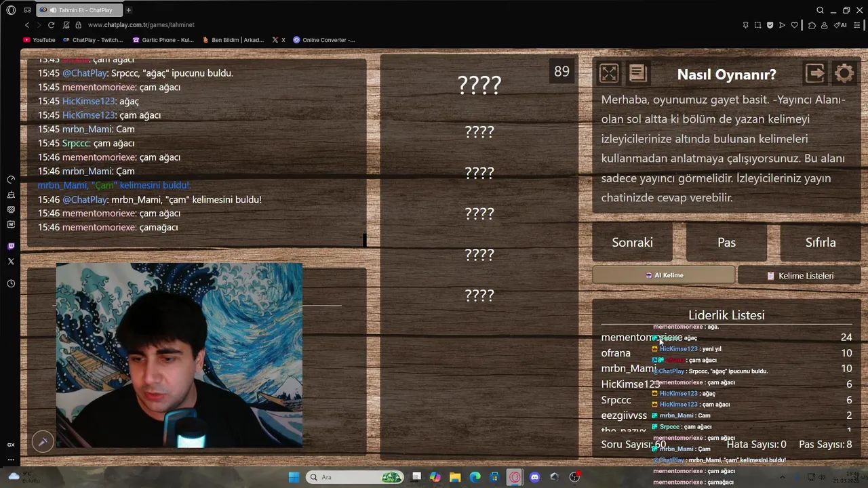This screenshot has height=488, width=868.
Task: Open game settings gear icon
Action: pyautogui.click(x=844, y=73)
